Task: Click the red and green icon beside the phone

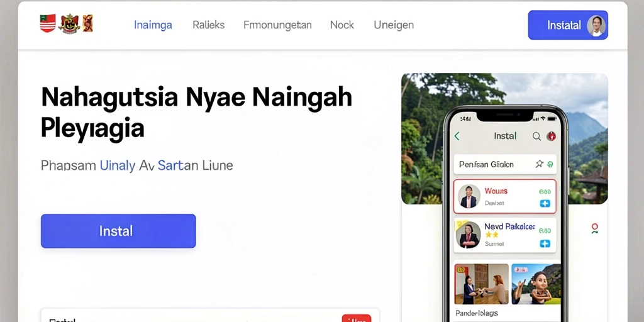Action: coord(594,229)
